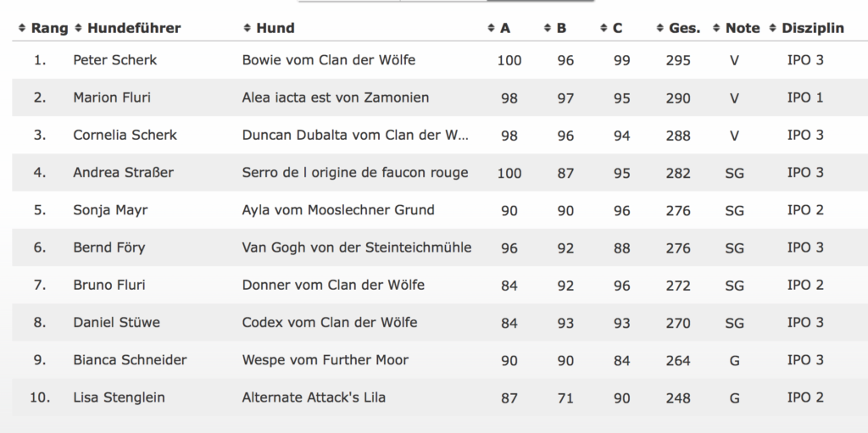Click the Hundeführer column header text

[134, 28]
